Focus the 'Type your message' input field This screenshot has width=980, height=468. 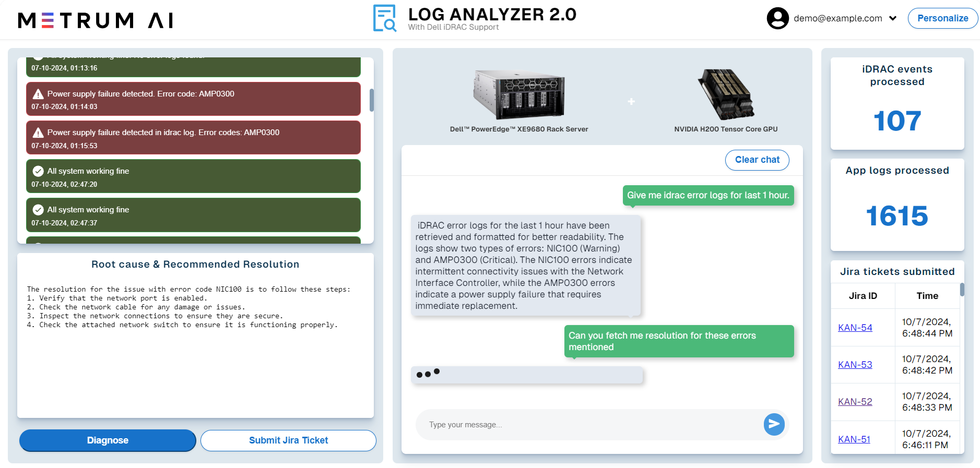coord(590,425)
